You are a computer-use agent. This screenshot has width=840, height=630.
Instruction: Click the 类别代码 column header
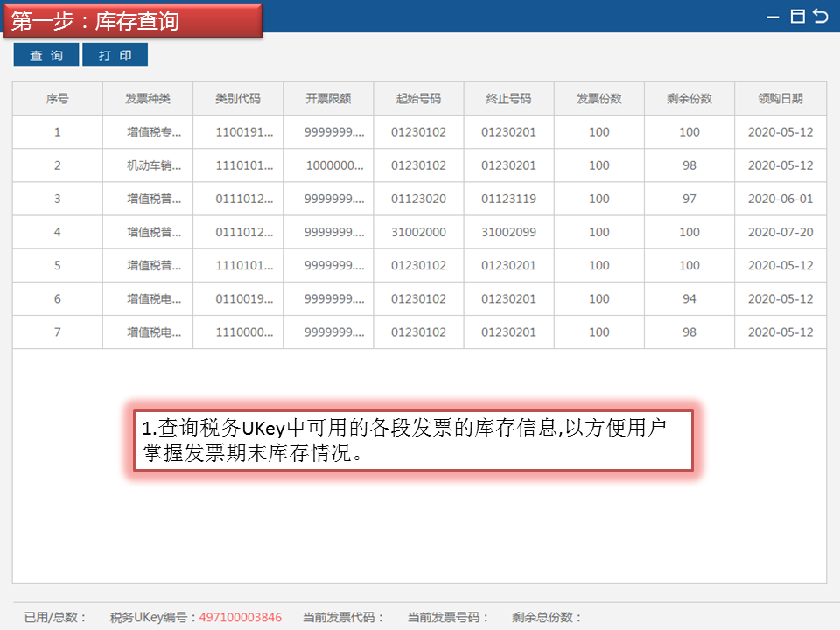tap(238, 99)
